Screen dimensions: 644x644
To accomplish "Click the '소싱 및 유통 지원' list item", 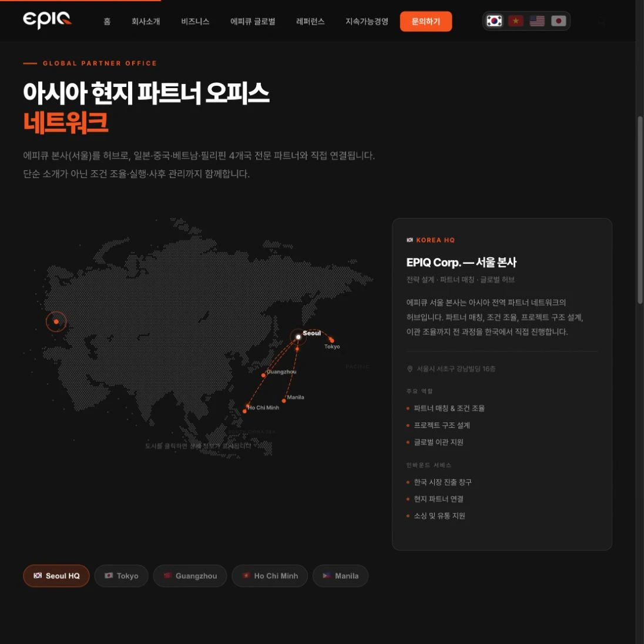I will [x=440, y=515].
